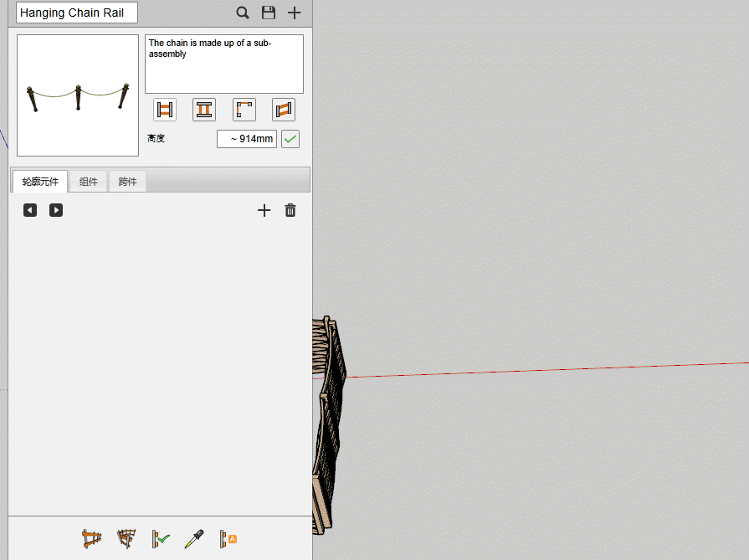Delete element with trash can icon
749x560 pixels.
[x=290, y=210]
